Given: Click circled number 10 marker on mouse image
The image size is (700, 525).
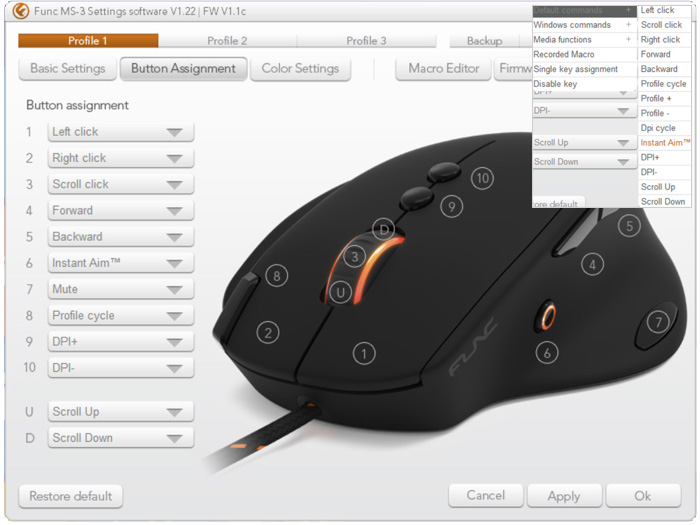Looking at the screenshot, I should pyautogui.click(x=482, y=178).
